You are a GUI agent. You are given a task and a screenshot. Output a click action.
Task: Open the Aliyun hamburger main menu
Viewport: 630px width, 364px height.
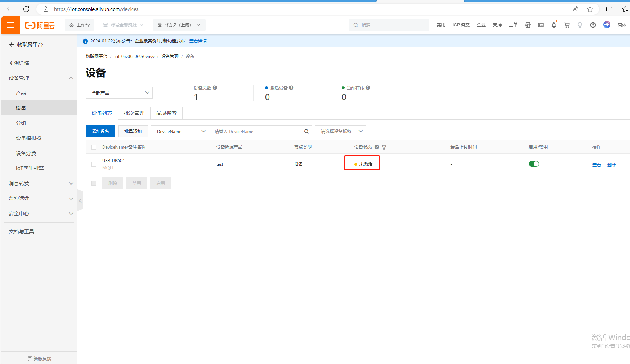pyautogui.click(x=11, y=25)
